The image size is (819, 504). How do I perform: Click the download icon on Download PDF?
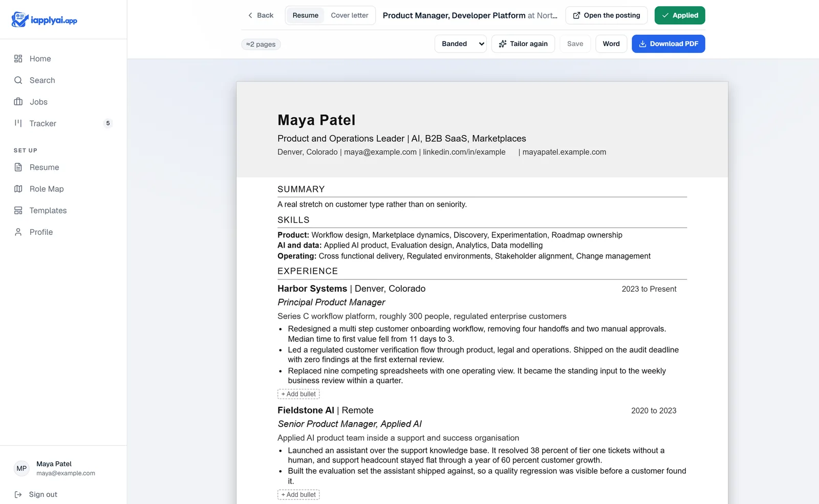[642, 44]
